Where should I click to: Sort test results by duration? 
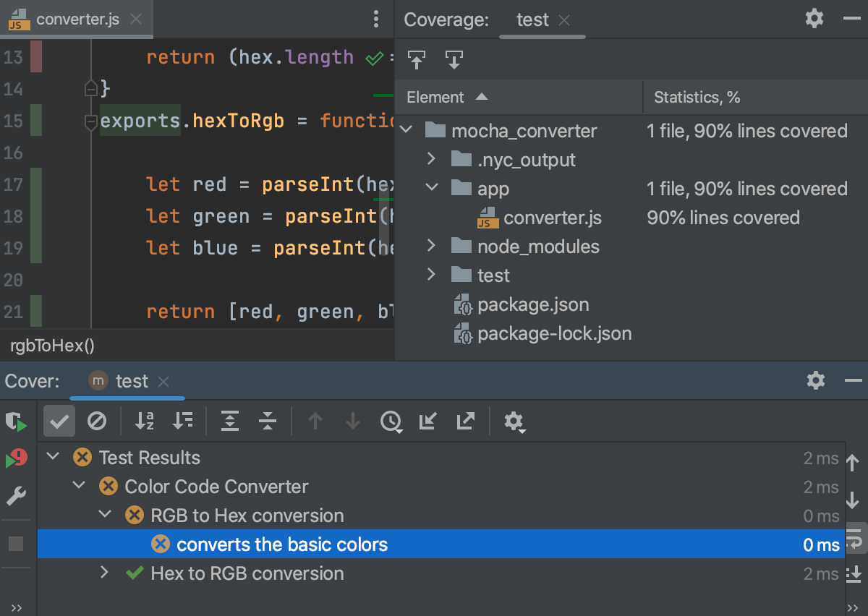coord(183,421)
